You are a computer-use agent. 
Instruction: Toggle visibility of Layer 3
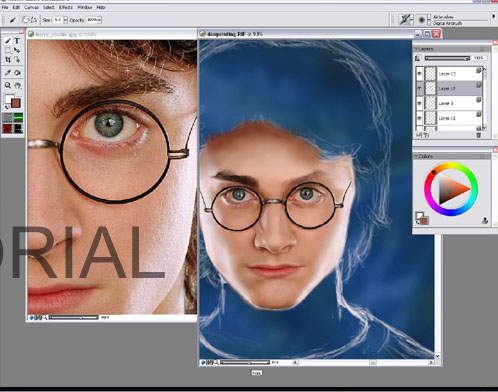(419, 103)
